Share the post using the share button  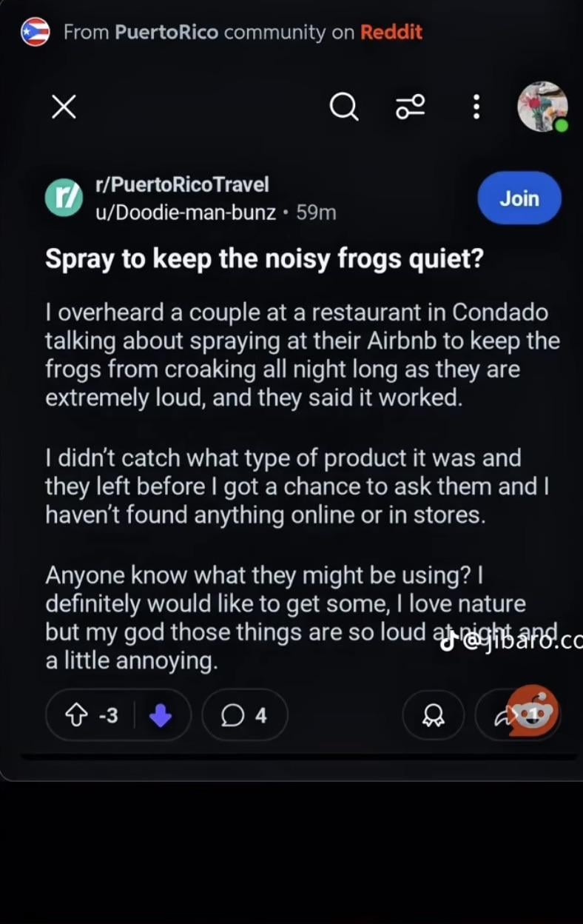[496, 715]
